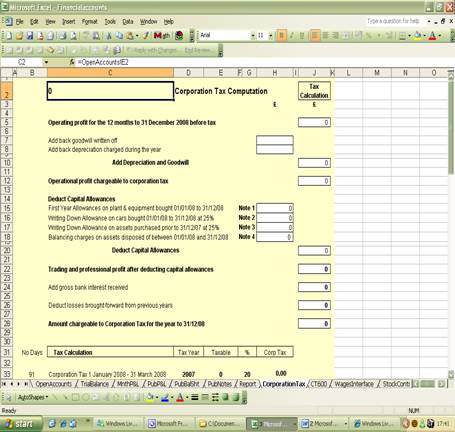
Task: Open the Font Color dropdown arrow
Action: pos(440,36)
